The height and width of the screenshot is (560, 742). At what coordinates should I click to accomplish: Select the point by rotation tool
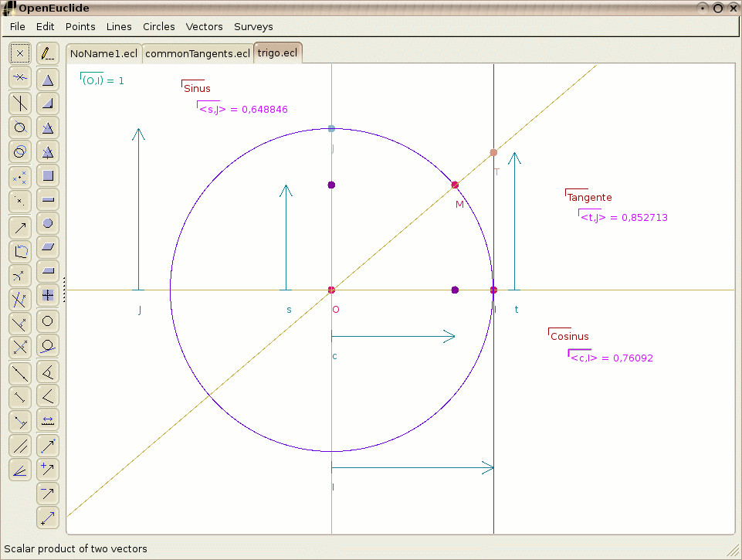click(x=20, y=251)
